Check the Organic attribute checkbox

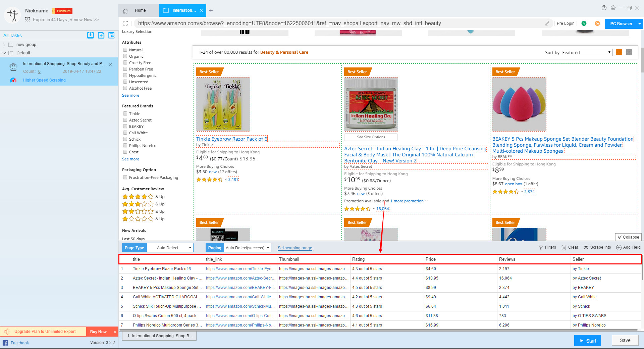point(125,56)
